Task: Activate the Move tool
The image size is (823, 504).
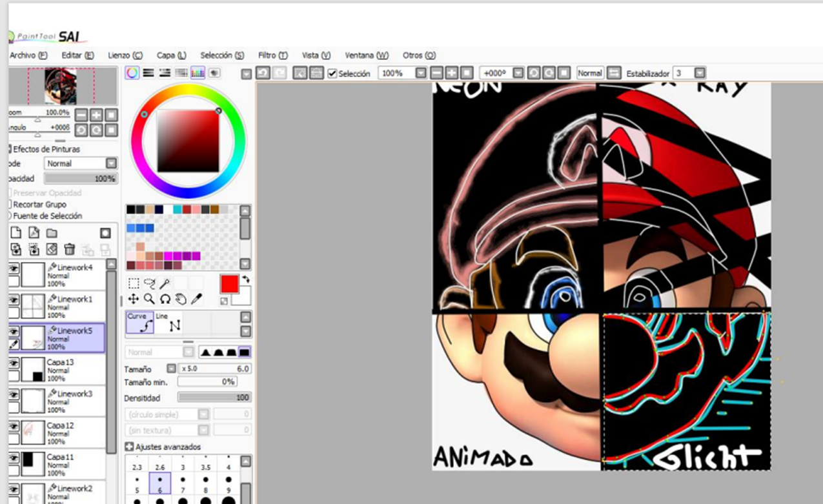Action: click(x=134, y=299)
